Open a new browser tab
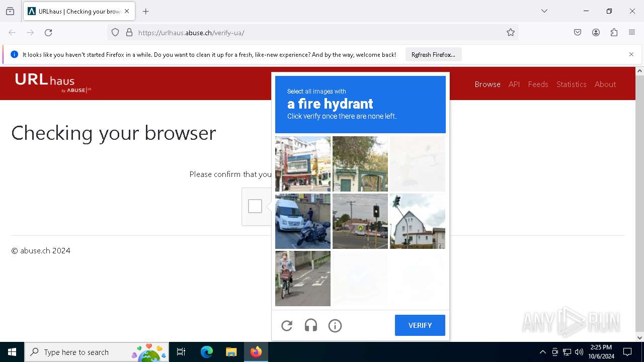This screenshot has width=644, height=362. (x=146, y=11)
